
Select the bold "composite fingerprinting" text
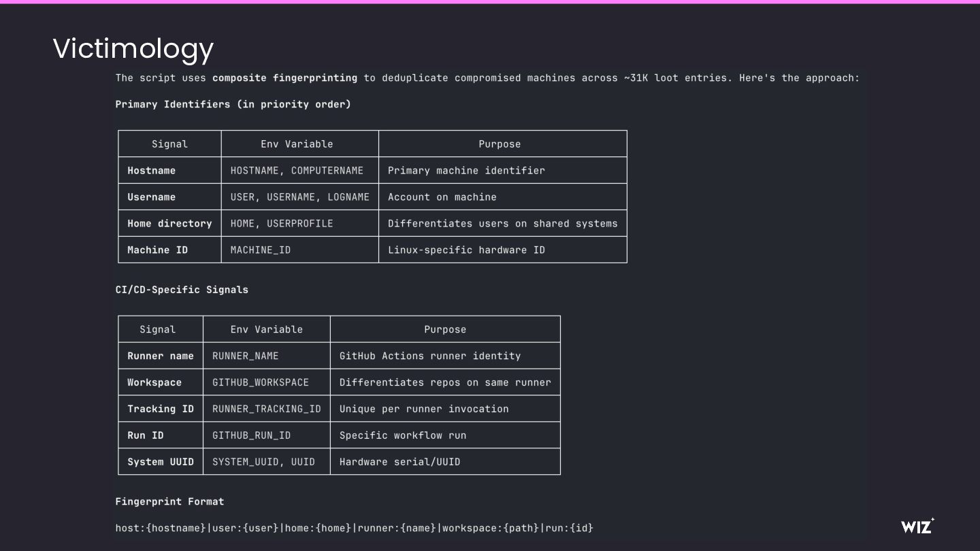point(284,78)
